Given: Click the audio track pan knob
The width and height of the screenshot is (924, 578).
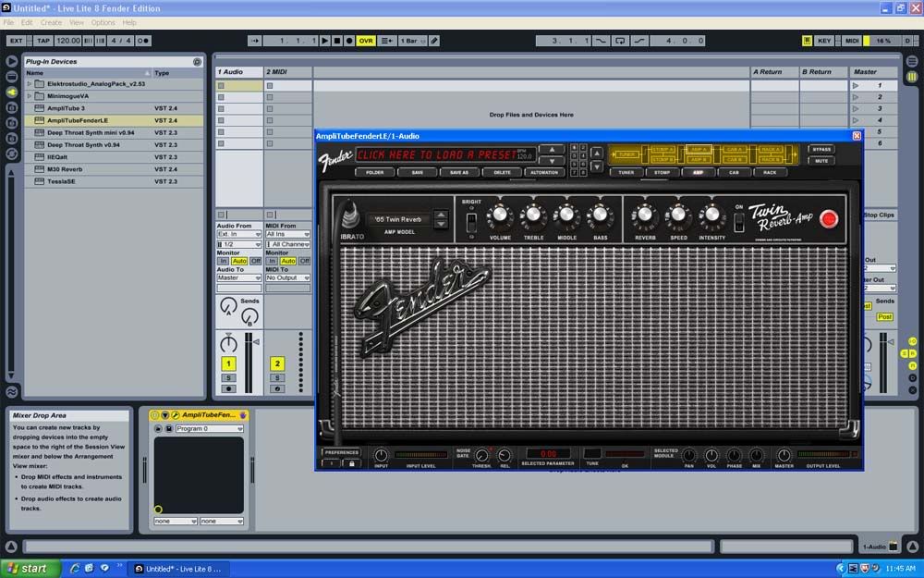Looking at the screenshot, I should pyautogui.click(x=228, y=343).
